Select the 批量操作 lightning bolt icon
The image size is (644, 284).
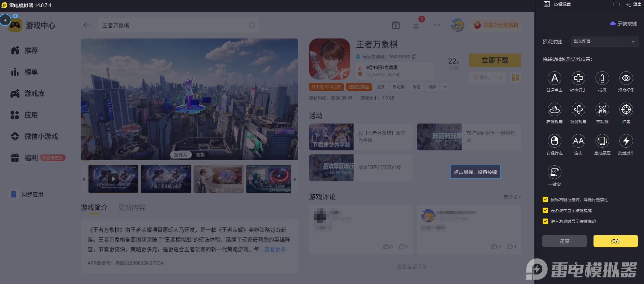coord(626,141)
